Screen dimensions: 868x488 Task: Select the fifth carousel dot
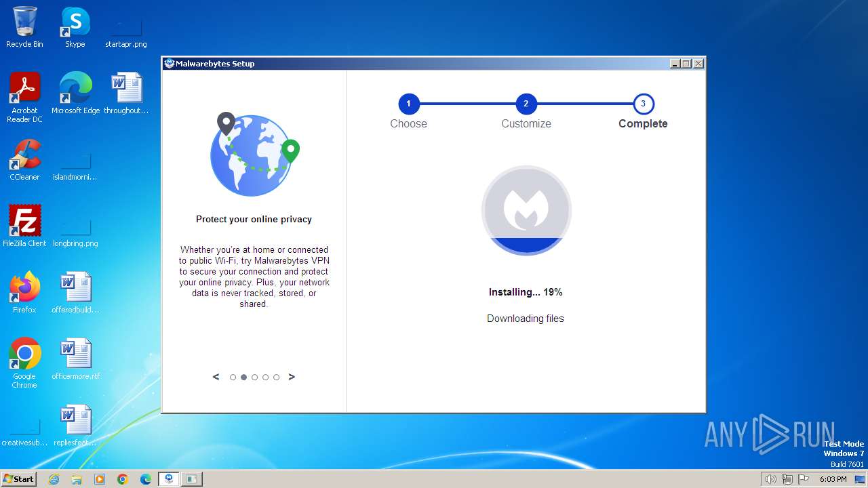click(276, 378)
